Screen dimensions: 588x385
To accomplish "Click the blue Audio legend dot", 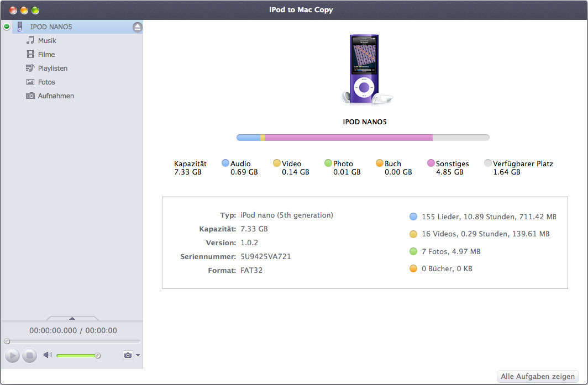I will [225, 163].
